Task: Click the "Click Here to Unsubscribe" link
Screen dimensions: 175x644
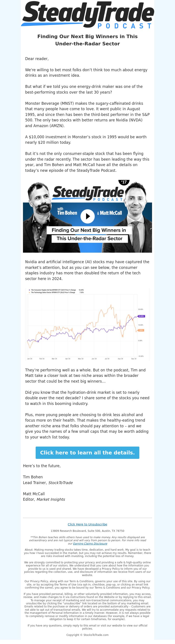Action: [x=87, y=524]
